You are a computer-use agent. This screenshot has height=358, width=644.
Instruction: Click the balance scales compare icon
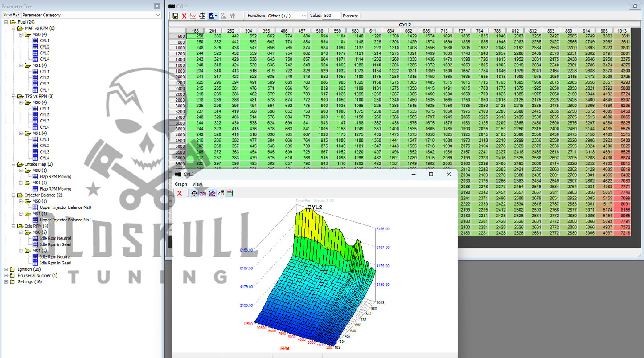pos(202,16)
